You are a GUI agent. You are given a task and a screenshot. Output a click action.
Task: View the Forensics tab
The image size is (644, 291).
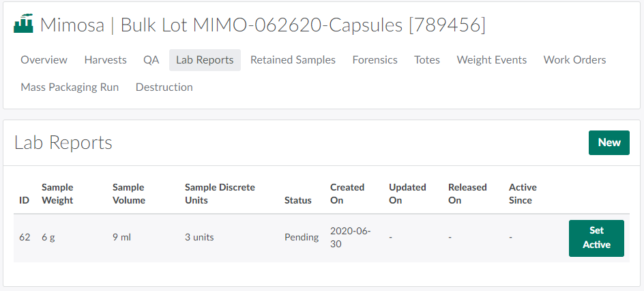(375, 60)
